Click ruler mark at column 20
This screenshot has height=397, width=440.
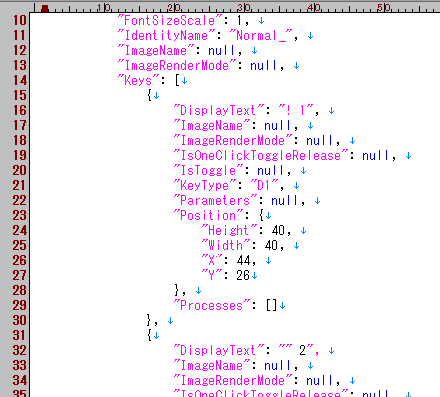pyautogui.click(x=174, y=8)
